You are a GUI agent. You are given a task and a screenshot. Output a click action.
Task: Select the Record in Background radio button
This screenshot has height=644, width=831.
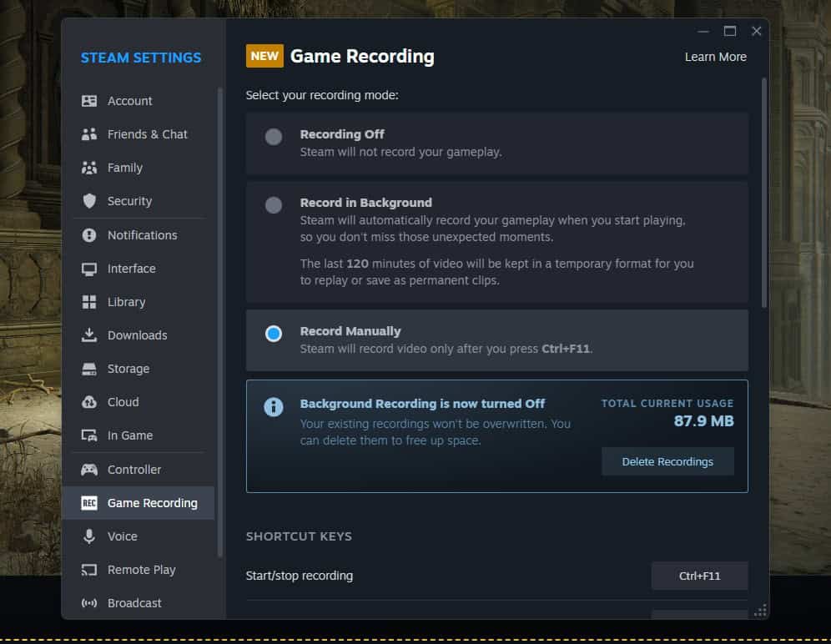click(274, 205)
